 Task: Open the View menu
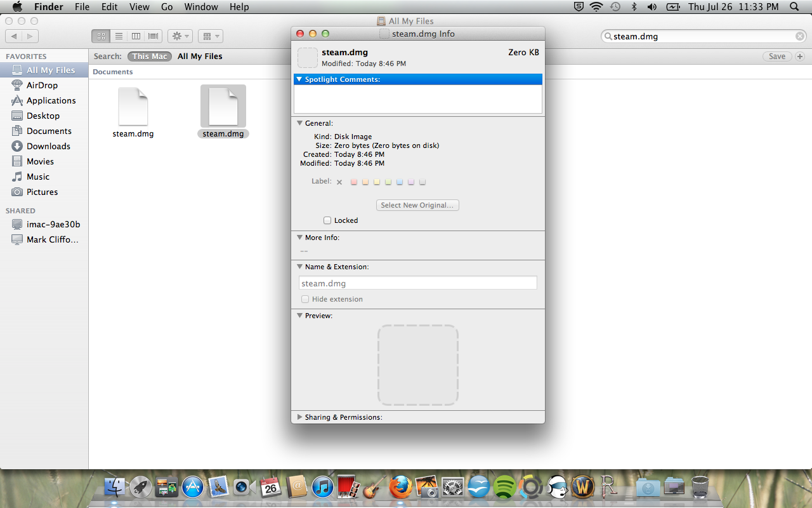pyautogui.click(x=139, y=7)
